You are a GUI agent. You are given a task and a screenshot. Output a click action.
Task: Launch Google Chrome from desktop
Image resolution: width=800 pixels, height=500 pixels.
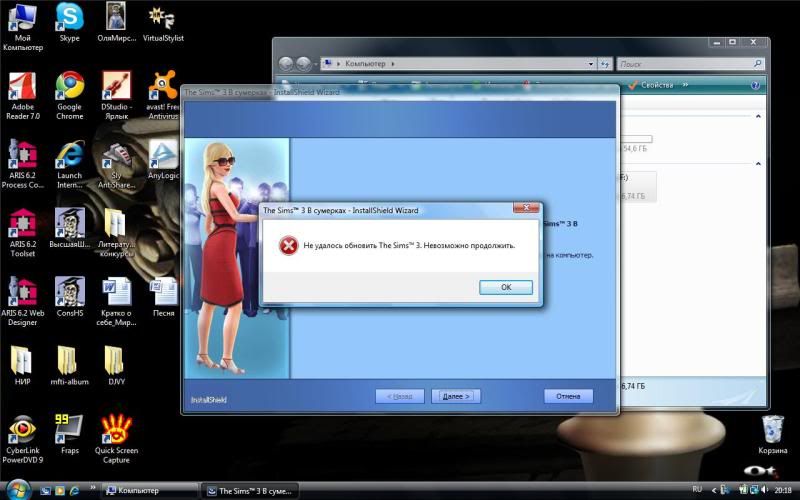pos(69,96)
